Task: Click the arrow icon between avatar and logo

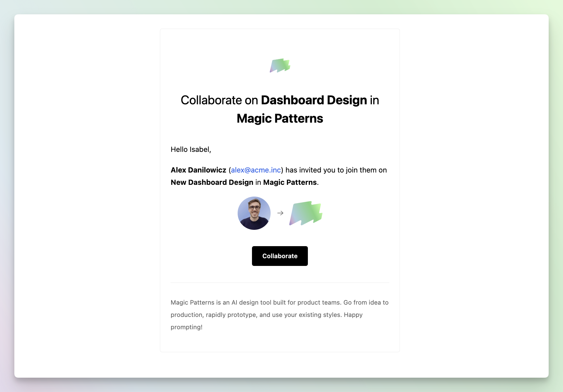Action: tap(280, 213)
